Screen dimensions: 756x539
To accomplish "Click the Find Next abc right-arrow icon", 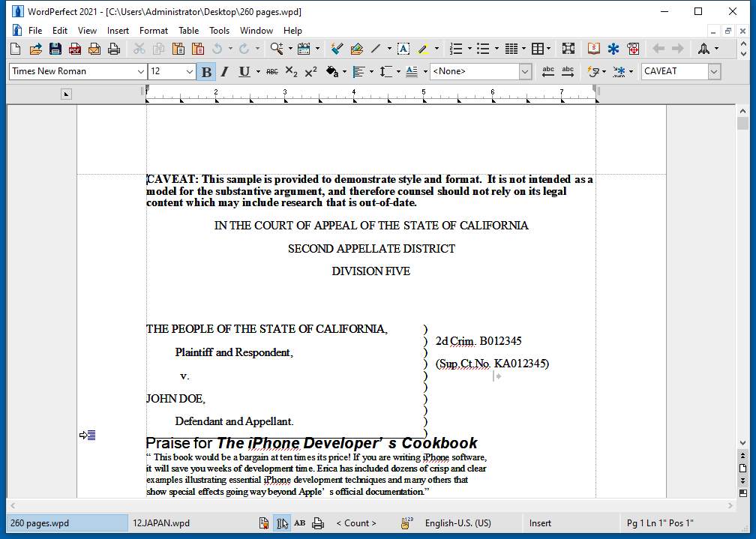I will 568,72.
